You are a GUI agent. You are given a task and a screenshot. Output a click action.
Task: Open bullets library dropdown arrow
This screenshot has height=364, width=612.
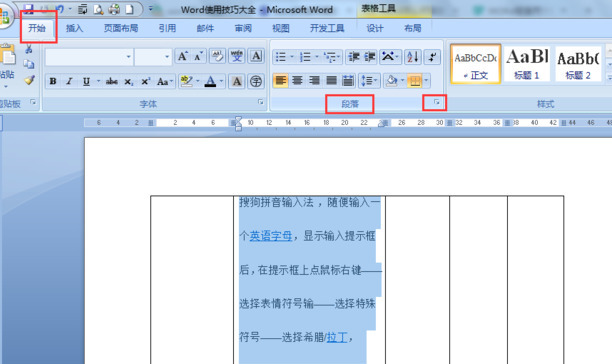(292, 57)
